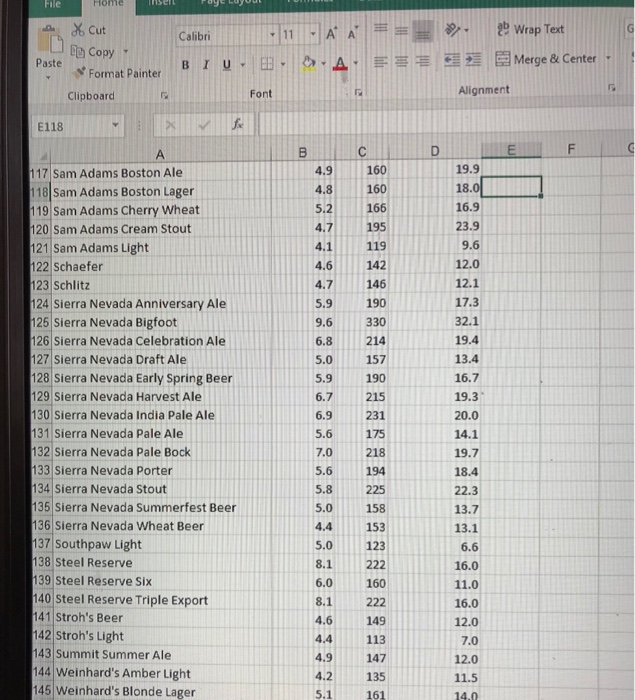Increase indent
This screenshot has height=700, width=635.
[473, 59]
